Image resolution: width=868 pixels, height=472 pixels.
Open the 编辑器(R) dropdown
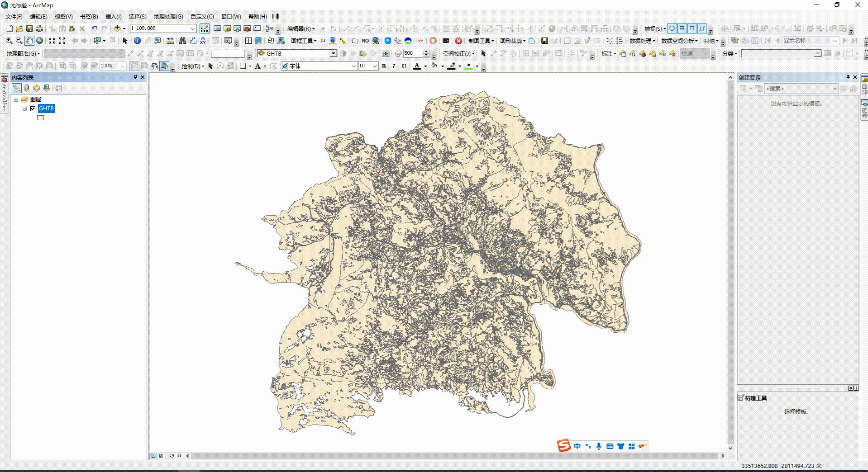[301, 28]
